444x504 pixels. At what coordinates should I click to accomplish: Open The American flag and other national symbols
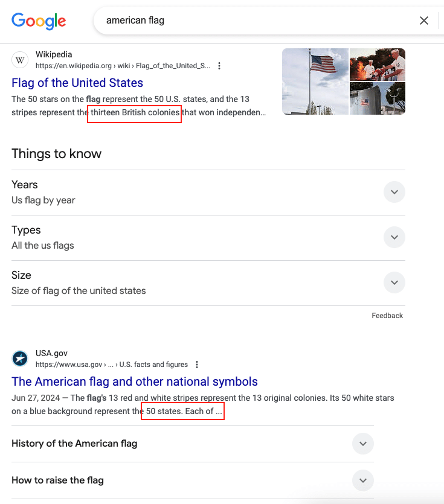click(x=135, y=381)
